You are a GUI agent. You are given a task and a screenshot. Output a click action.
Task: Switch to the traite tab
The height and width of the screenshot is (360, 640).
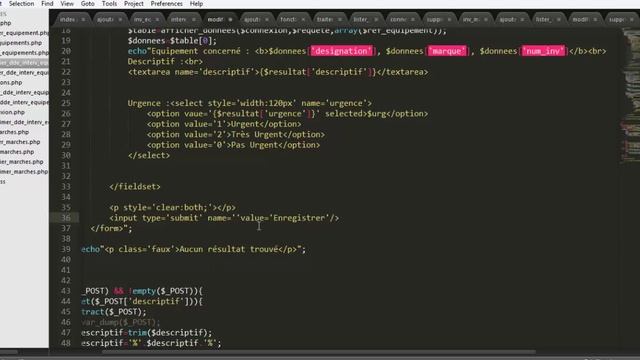325,20
